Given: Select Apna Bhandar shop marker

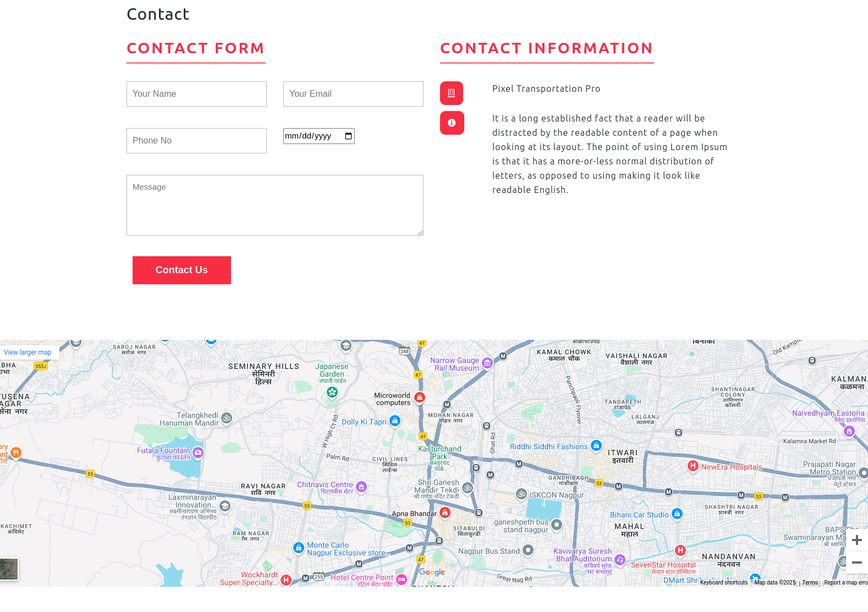Looking at the screenshot, I should pyautogui.click(x=445, y=512).
